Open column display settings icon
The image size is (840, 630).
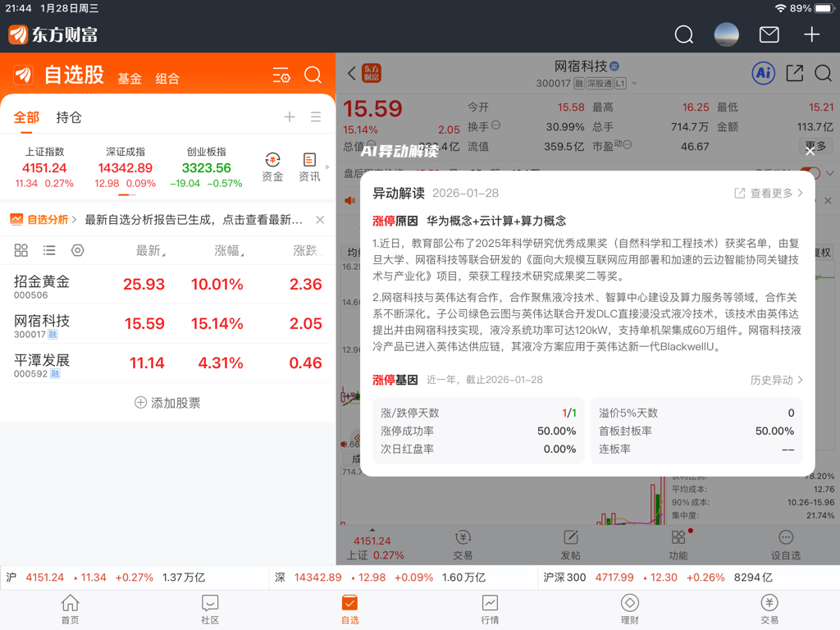tap(78, 250)
